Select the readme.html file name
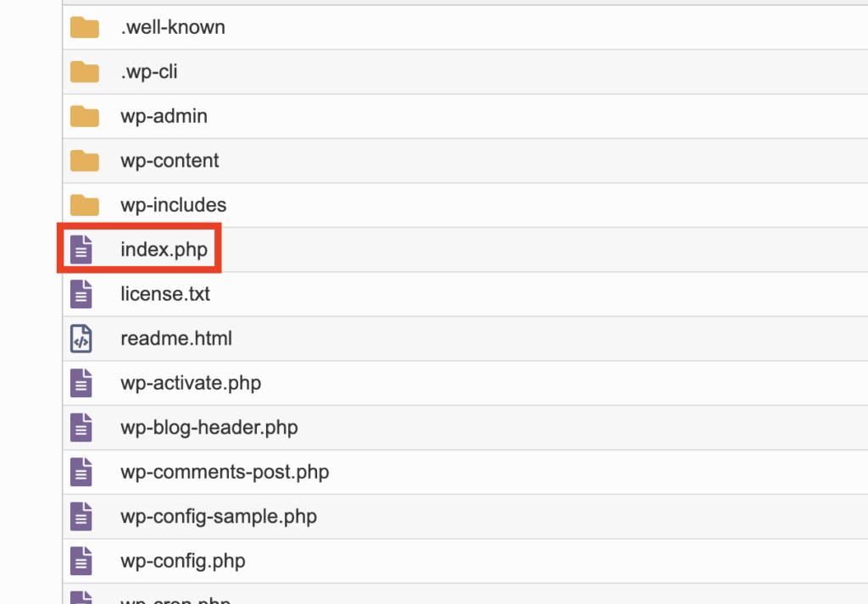The image size is (868, 604). click(x=176, y=338)
